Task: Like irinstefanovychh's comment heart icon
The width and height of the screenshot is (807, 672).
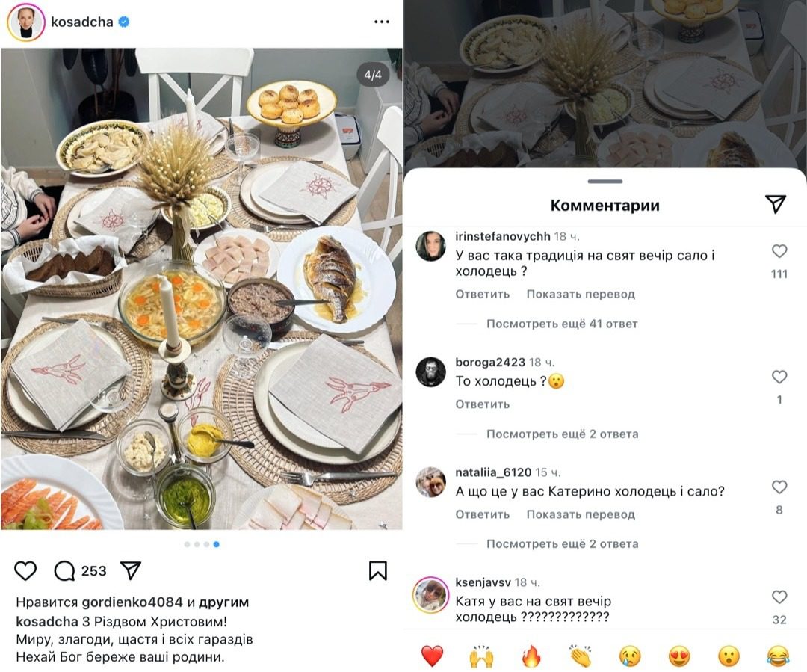Action: 779,253
